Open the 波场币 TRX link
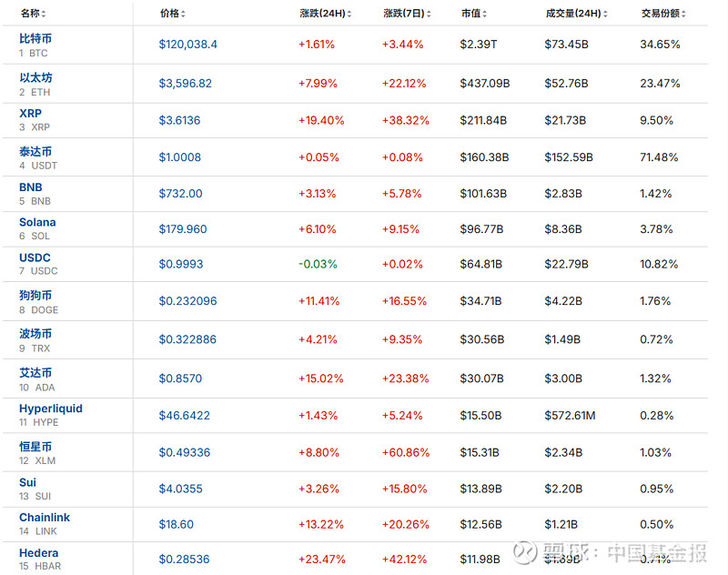Viewport: 728px width, 575px height. (x=35, y=334)
